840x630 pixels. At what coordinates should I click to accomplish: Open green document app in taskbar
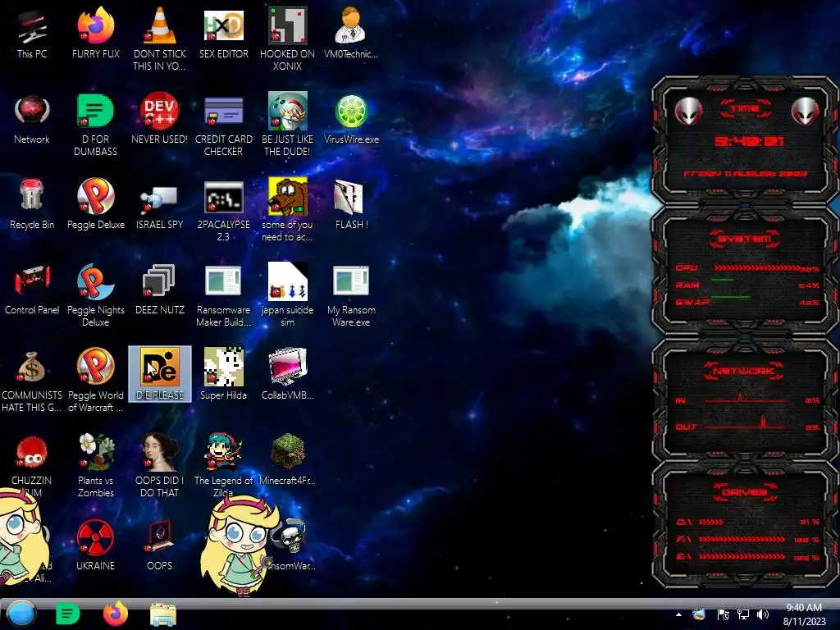click(x=67, y=614)
